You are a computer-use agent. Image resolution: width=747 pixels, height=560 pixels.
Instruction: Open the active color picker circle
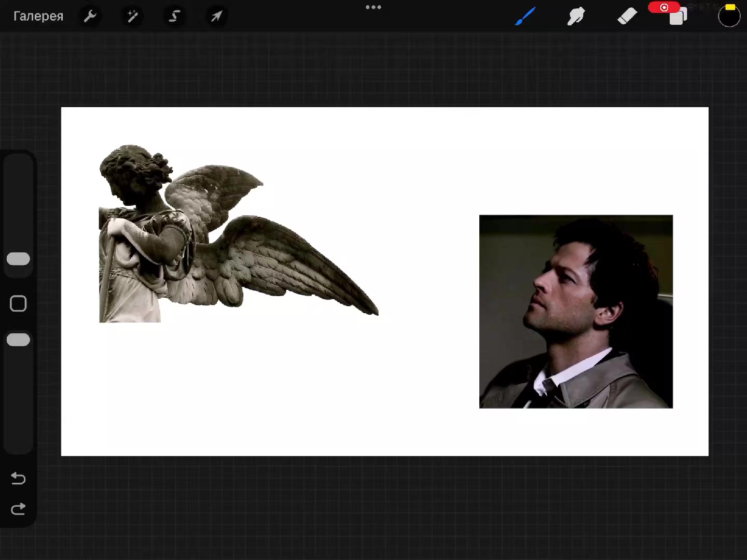point(729,17)
